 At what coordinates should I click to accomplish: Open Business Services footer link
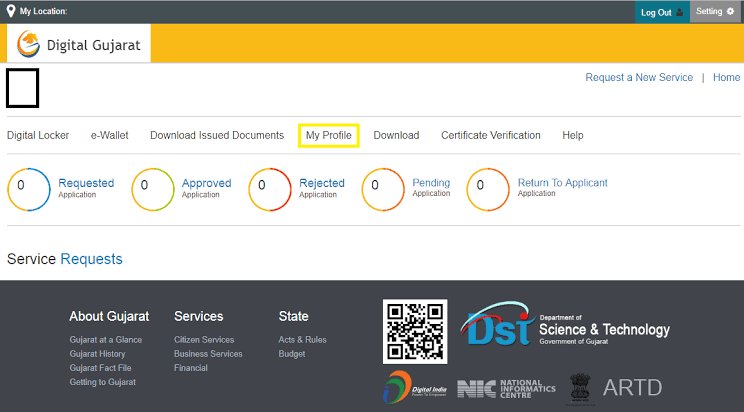[x=208, y=354]
